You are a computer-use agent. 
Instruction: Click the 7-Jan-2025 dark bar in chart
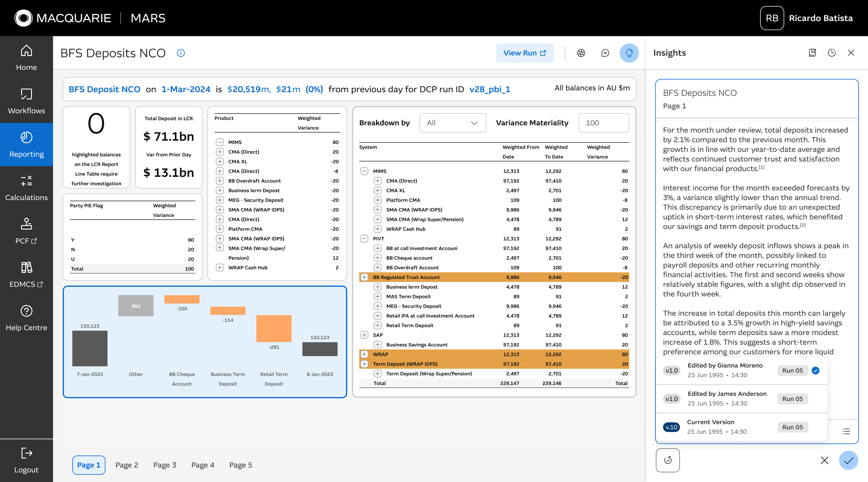click(90, 348)
